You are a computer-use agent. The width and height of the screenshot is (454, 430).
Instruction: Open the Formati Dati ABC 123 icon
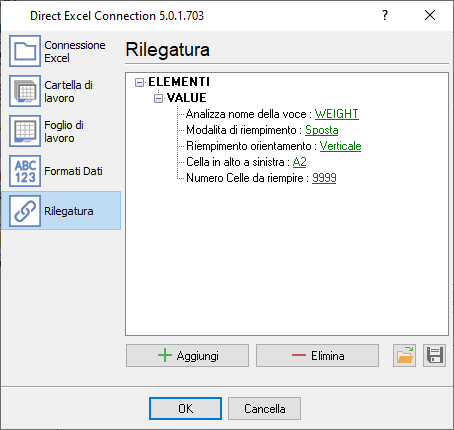(x=25, y=171)
